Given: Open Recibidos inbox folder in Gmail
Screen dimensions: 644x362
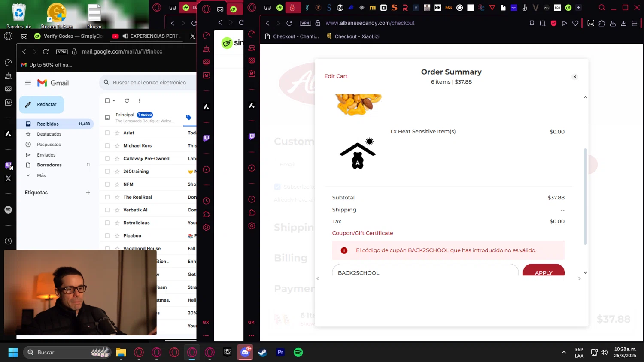Looking at the screenshot, I should click(56, 124).
